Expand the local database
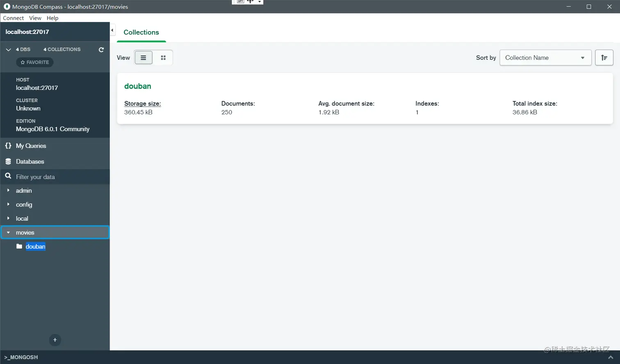620x364 pixels. click(8, 218)
